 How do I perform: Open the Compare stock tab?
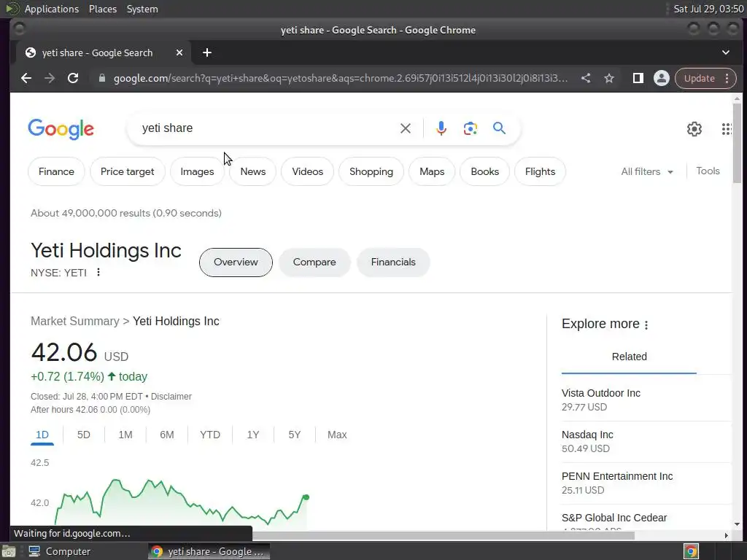[314, 262]
